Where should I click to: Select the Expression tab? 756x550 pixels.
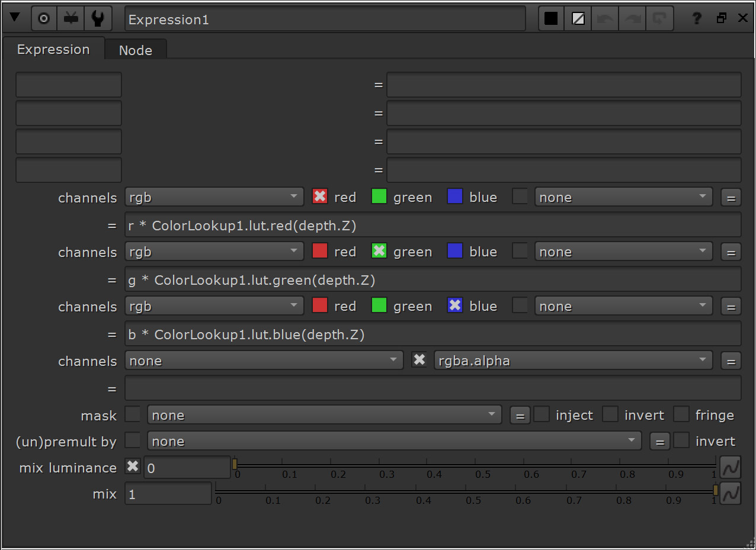(x=53, y=49)
